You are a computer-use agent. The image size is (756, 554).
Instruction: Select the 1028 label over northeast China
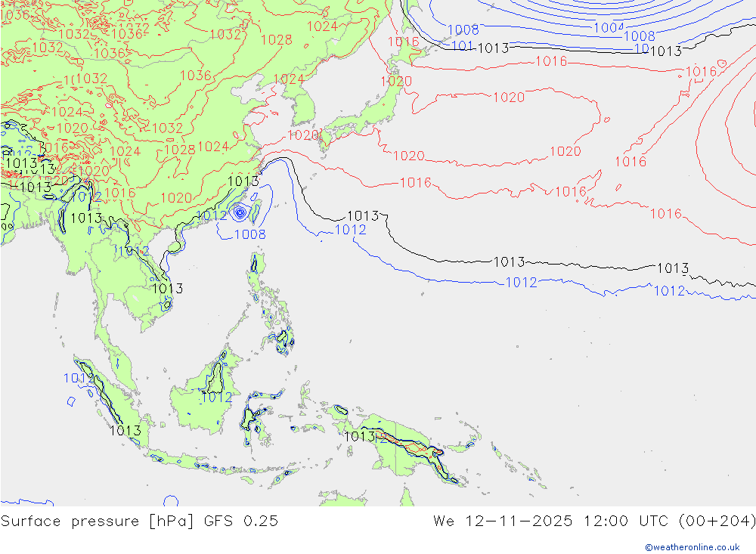276,40
